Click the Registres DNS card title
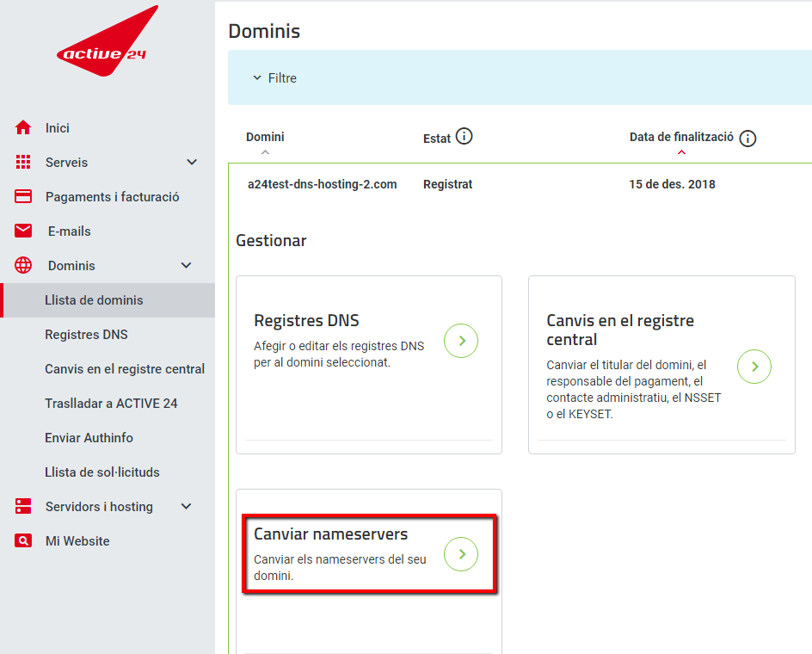 (x=306, y=320)
